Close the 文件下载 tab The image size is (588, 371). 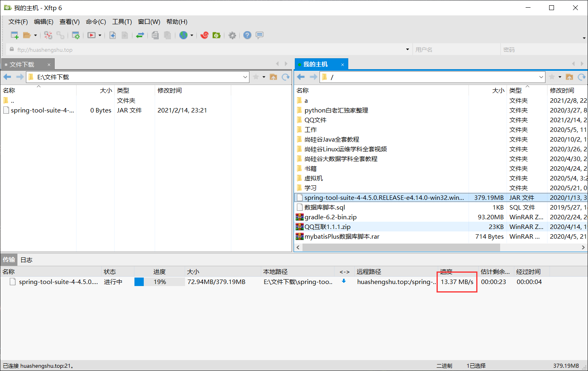pos(49,65)
